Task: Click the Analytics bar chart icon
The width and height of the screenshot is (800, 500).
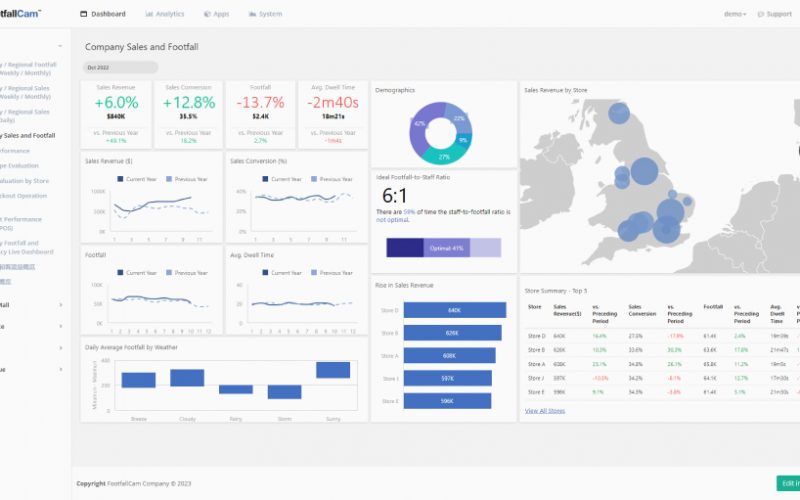Action: tap(149, 14)
